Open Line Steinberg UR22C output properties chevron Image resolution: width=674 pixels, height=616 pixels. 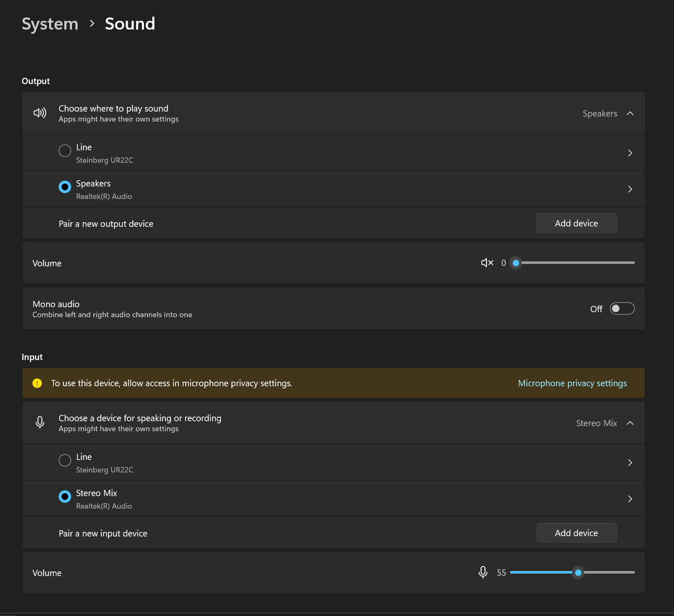pyautogui.click(x=630, y=153)
